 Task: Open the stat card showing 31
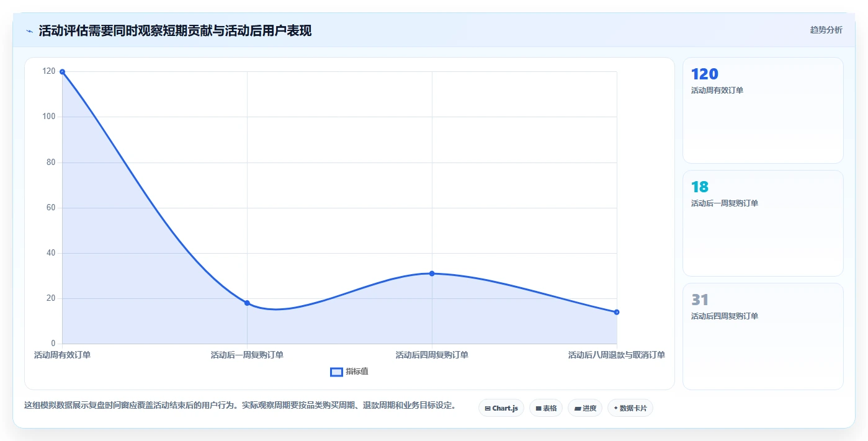coord(763,337)
